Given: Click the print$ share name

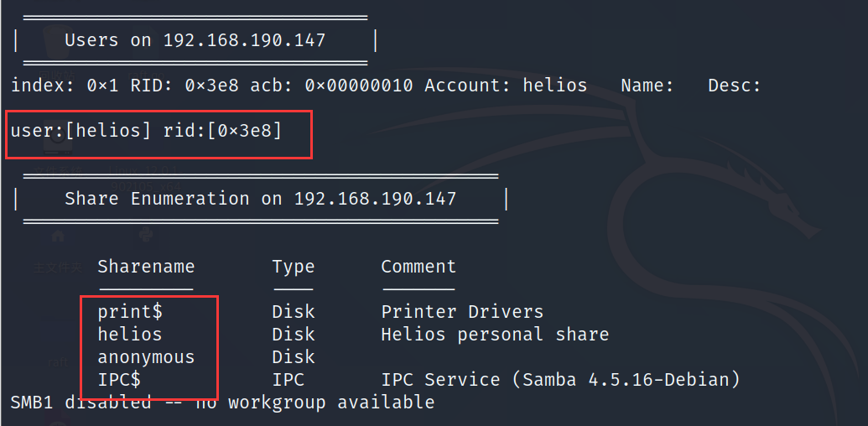Looking at the screenshot, I should click(129, 312).
